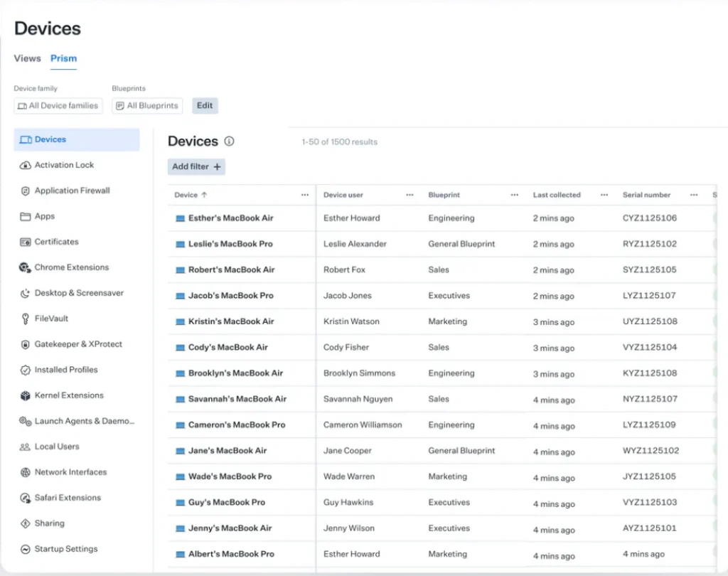Viewport: 728px width, 576px height.
Task: Click the Edit button
Action: coord(205,106)
